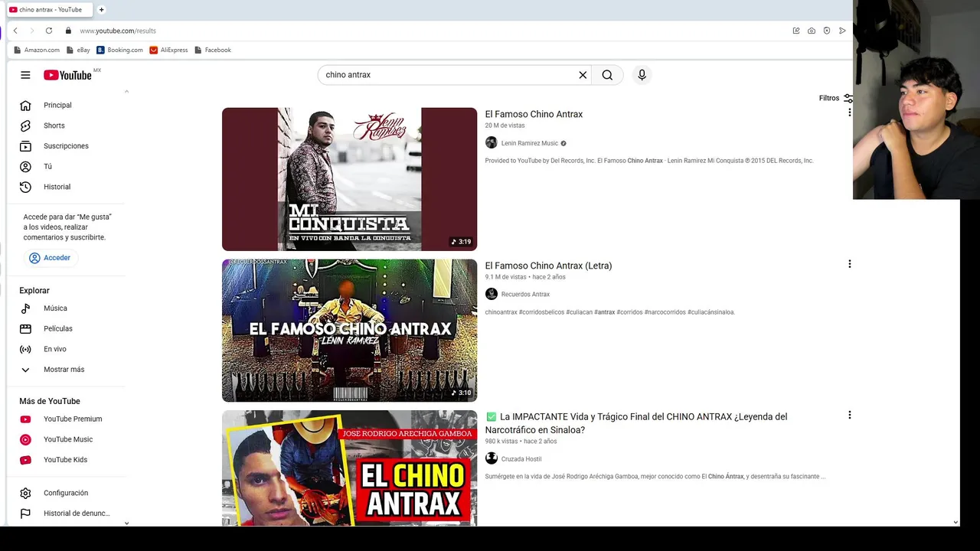This screenshot has width=980, height=551.
Task: Open more options for La IMPACTANTE Vida video
Action: 849,415
